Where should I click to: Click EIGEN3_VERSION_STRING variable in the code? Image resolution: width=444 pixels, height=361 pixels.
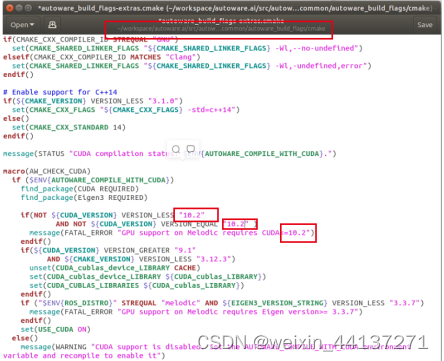277,303
